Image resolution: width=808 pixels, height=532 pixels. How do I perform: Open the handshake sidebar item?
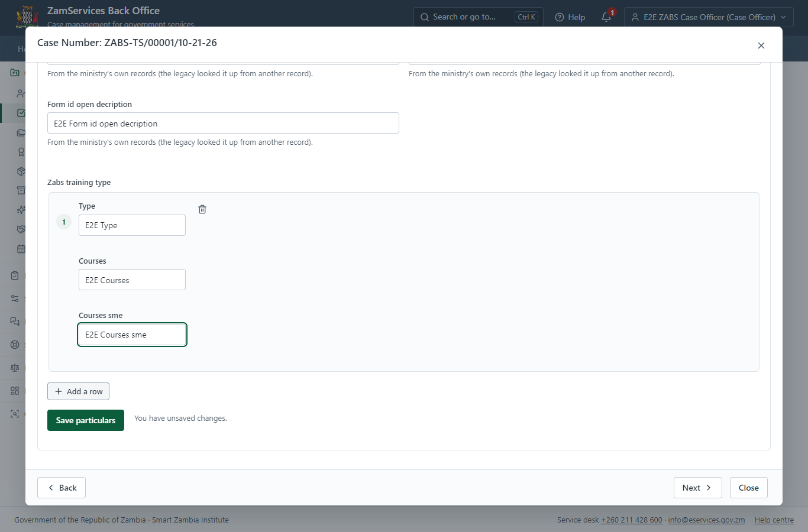click(x=21, y=229)
